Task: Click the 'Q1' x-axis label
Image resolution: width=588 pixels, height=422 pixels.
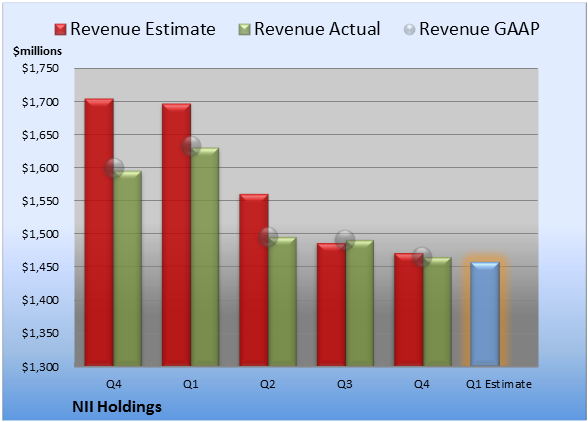Action: coord(190,384)
